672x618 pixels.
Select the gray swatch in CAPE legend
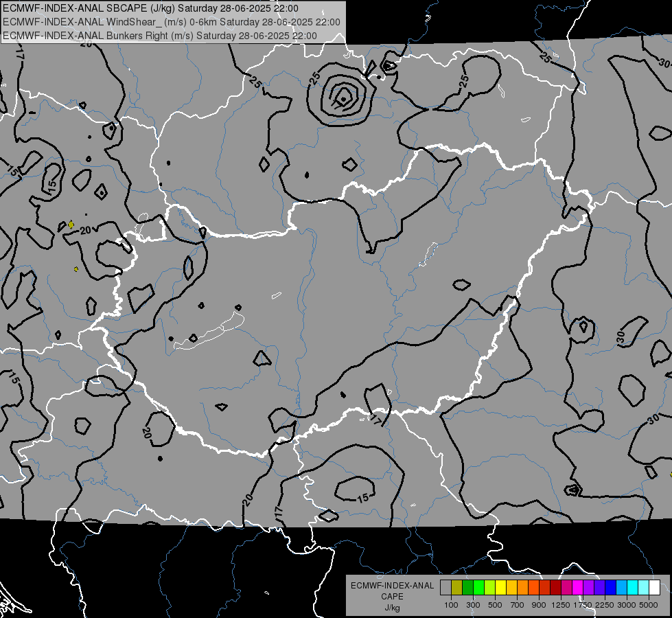click(x=445, y=587)
